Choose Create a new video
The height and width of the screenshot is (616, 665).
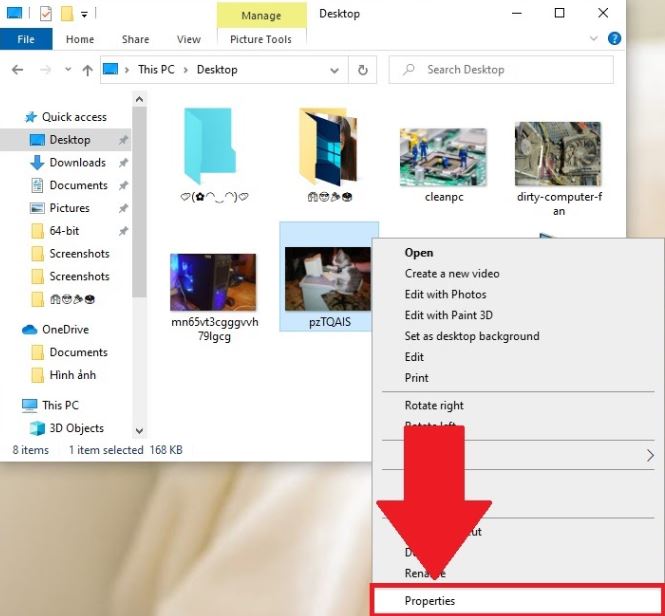point(452,274)
